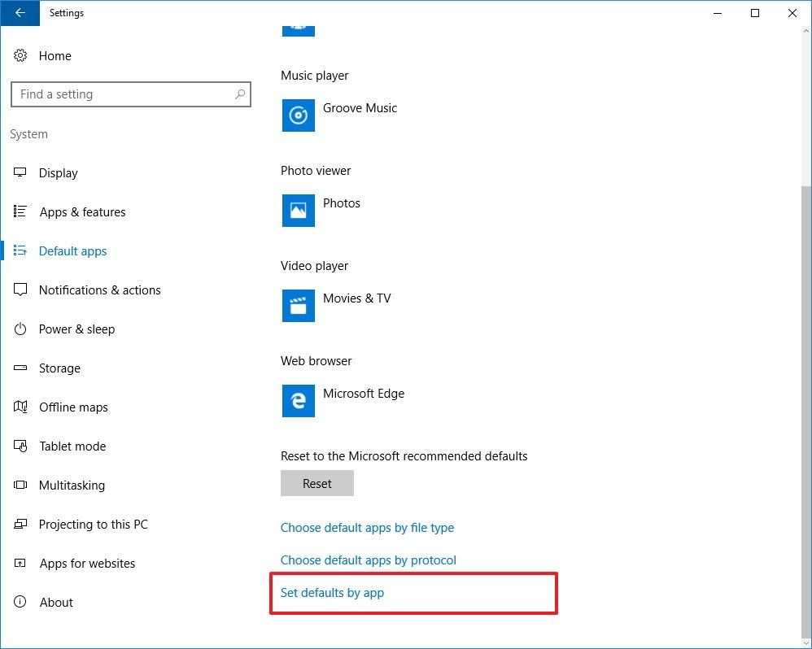
Task: Click the Projecting to this PC icon
Action: point(20,524)
